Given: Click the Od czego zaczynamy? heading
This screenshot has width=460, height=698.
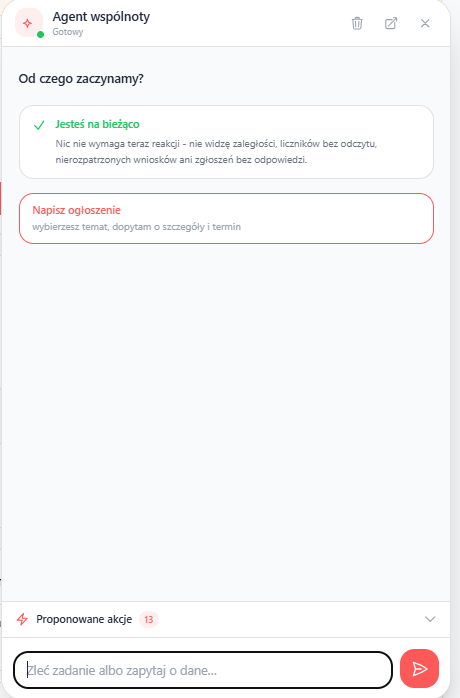Looking at the screenshot, I should pos(81,79).
